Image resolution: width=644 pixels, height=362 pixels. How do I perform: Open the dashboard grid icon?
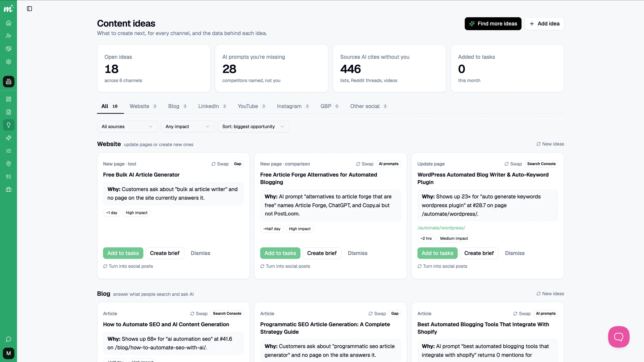click(9, 99)
